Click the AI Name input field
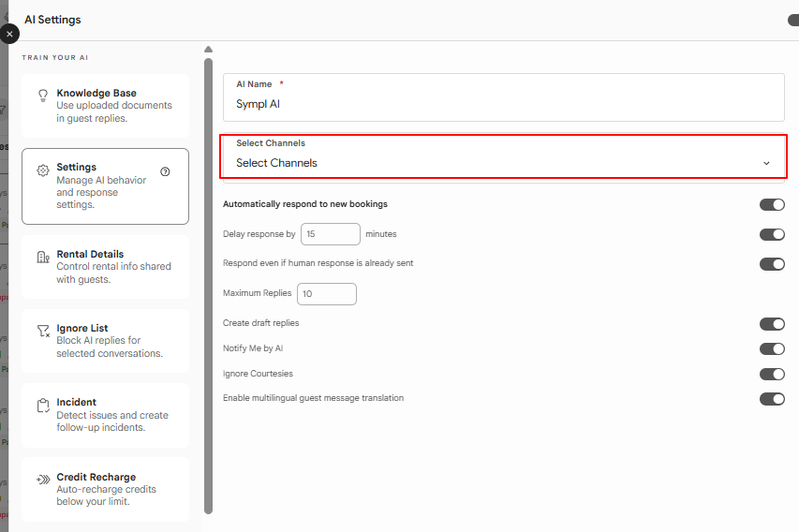799x532 pixels. click(503, 97)
